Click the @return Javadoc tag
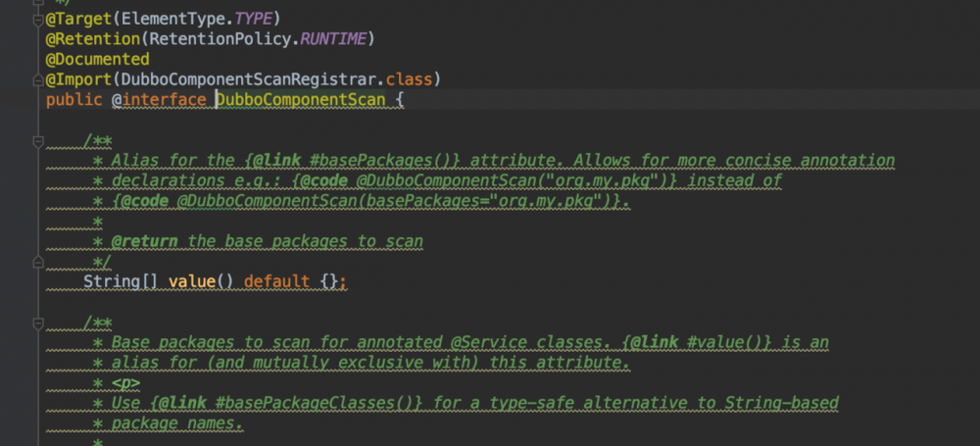 [x=144, y=241]
